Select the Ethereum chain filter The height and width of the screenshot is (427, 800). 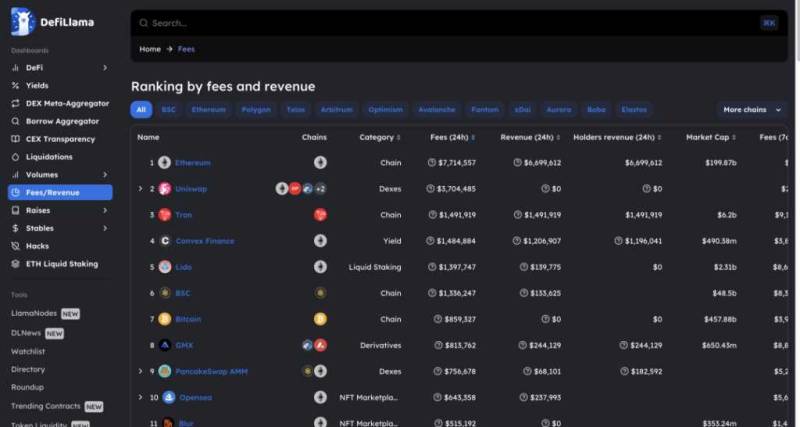(x=209, y=110)
